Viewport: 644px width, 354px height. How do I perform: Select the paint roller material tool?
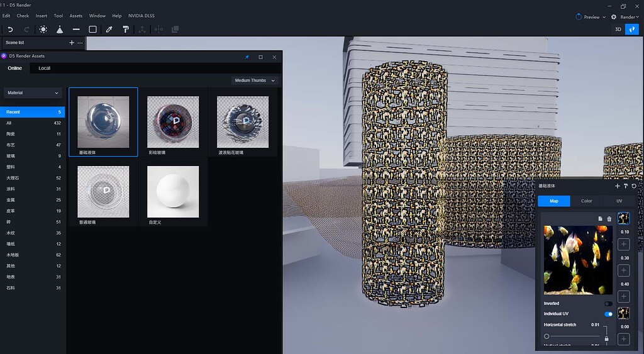126,29
